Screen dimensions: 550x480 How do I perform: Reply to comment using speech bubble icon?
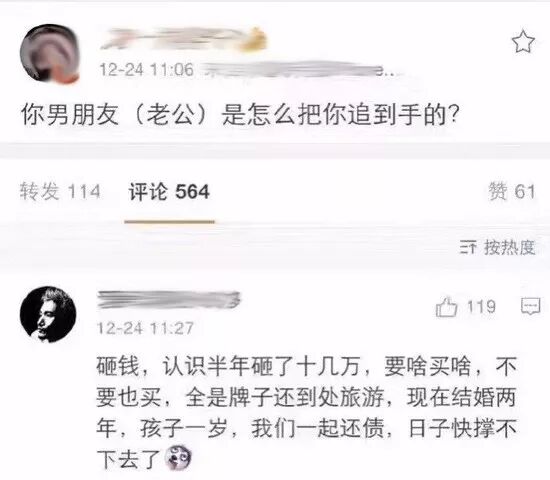530,306
